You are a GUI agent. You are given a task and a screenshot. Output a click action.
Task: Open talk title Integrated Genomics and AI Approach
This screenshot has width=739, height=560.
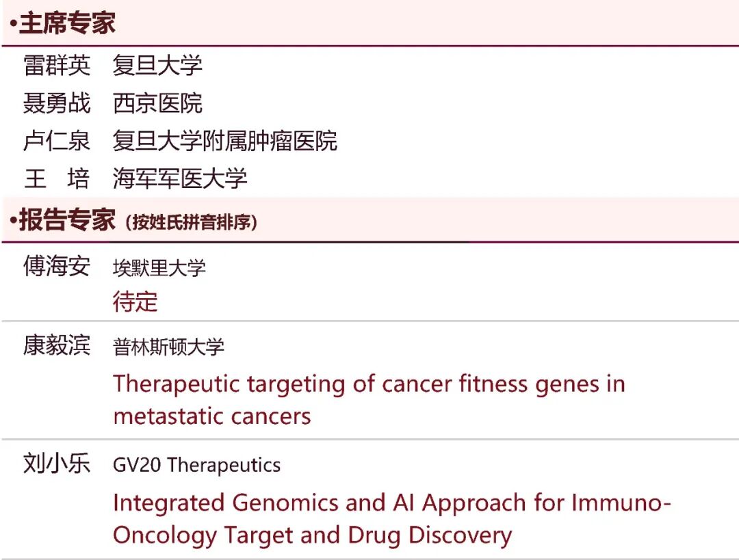coord(392,518)
